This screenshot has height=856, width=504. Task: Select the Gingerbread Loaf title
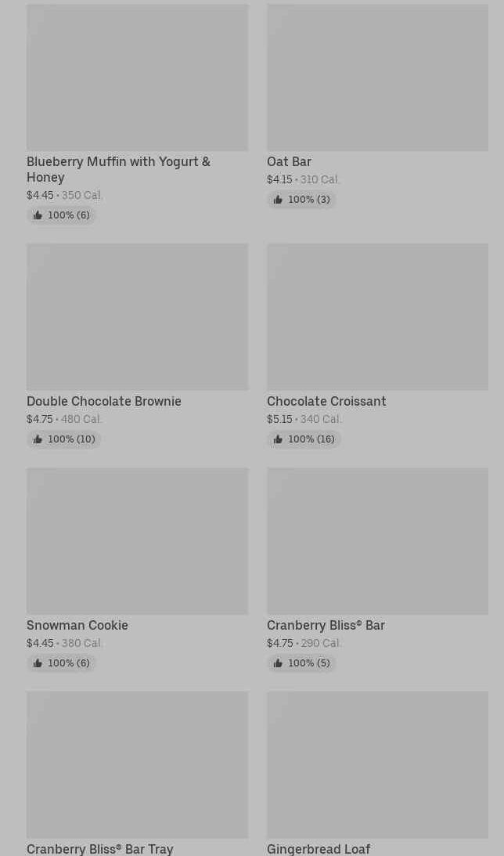click(x=319, y=849)
